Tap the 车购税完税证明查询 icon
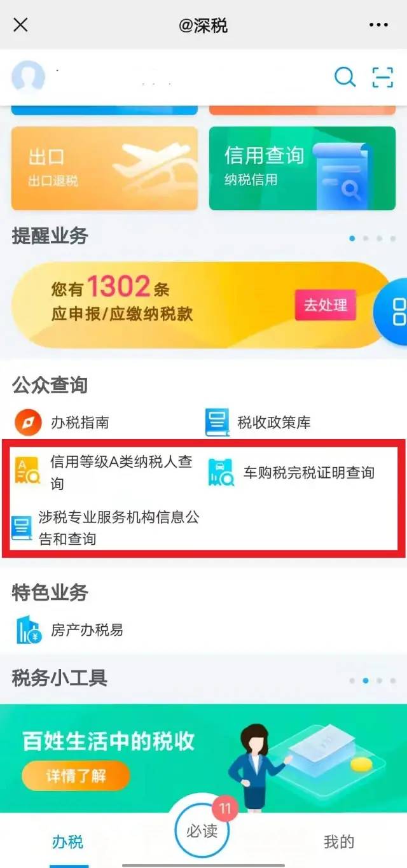The height and width of the screenshot is (868, 407). (221, 473)
